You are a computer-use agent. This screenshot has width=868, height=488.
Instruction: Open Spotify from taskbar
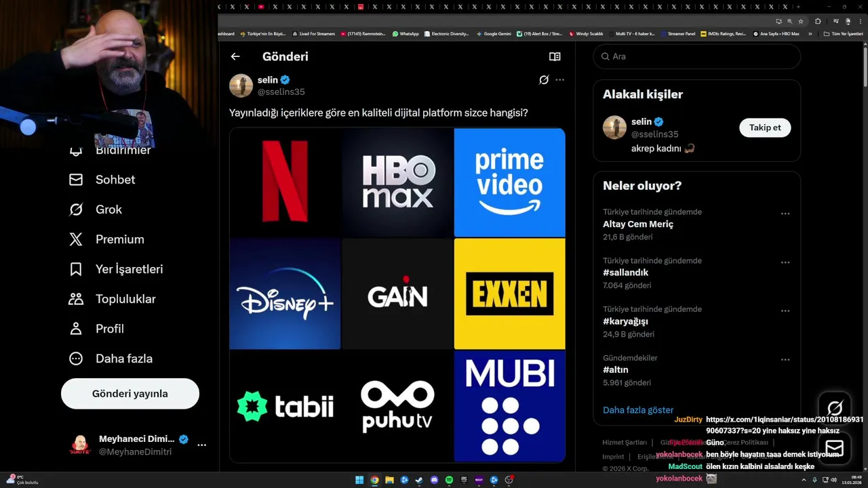pos(449,480)
